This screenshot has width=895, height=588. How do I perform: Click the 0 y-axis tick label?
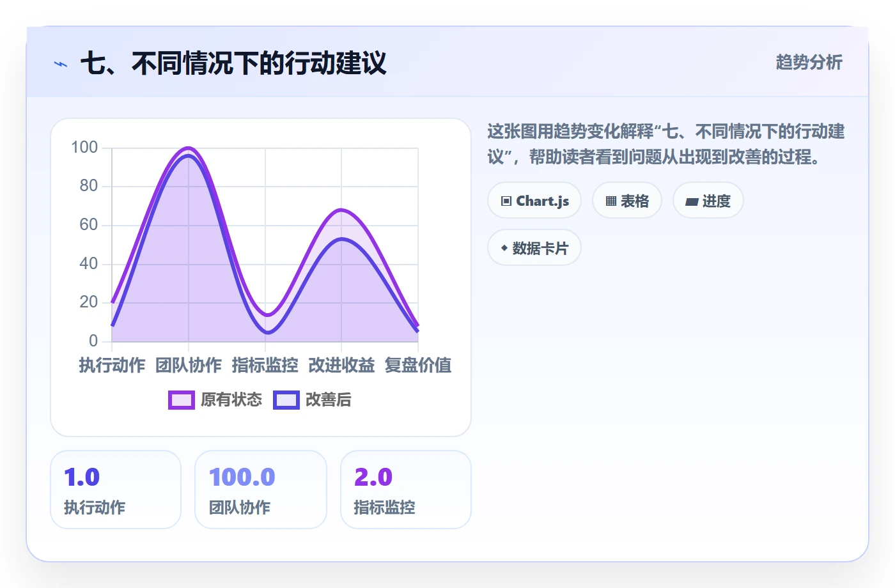tap(93, 341)
